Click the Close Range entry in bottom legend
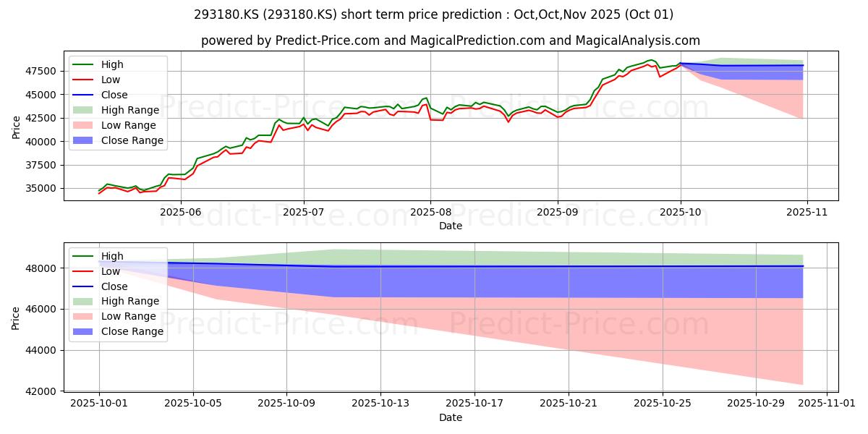This screenshot has height=434, width=868. (x=119, y=331)
